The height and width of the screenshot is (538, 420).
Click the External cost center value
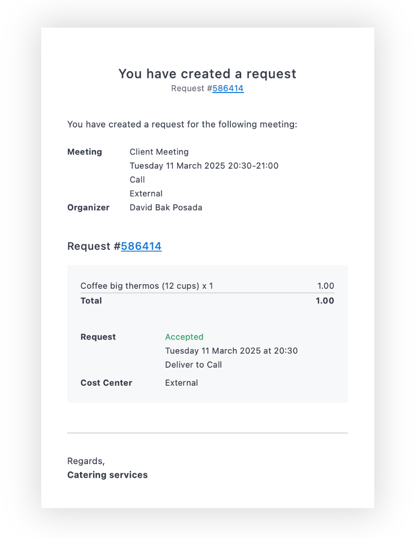point(182,383)
